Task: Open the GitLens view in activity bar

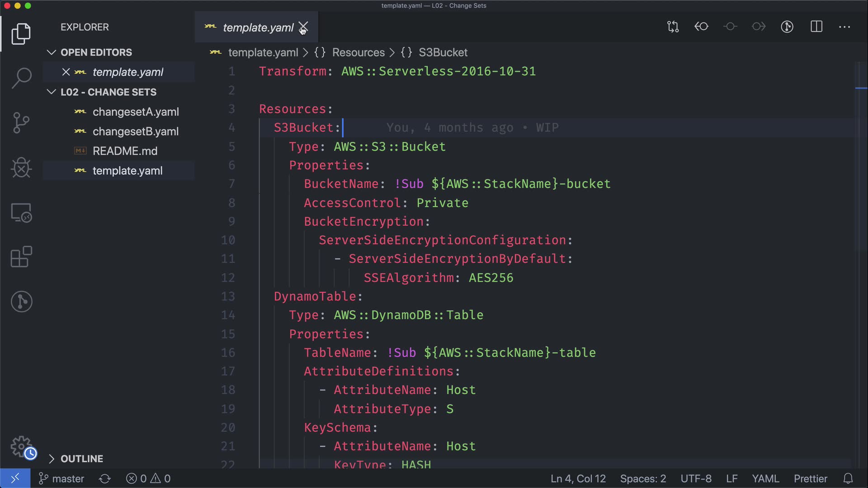Action: 21,301
